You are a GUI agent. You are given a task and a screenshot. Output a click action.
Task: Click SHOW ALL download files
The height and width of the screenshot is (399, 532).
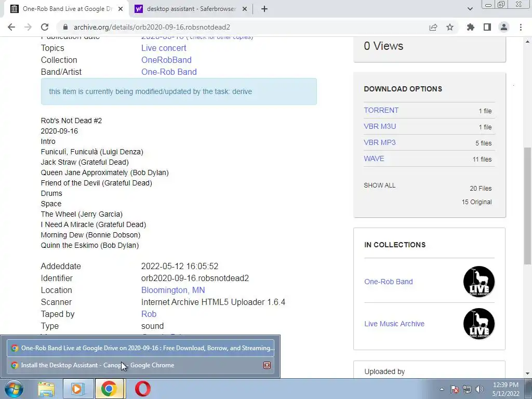[380, 185]
